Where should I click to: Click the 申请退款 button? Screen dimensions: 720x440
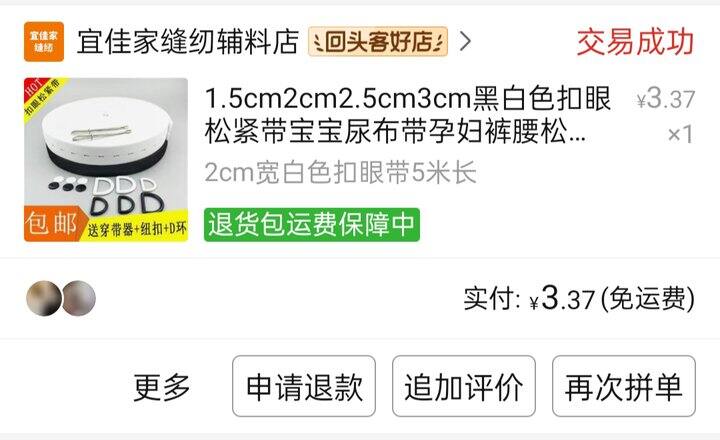point(304,386)
